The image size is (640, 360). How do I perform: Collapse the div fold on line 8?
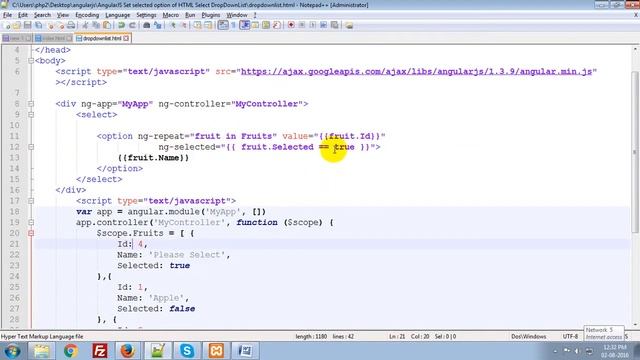coord(31,104)
